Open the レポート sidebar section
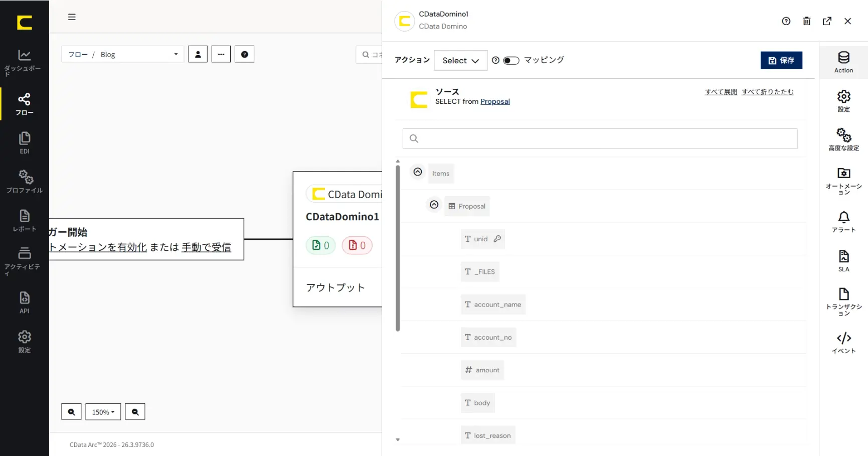This screenshot has width=868, height=456. (x=24, y=221)
